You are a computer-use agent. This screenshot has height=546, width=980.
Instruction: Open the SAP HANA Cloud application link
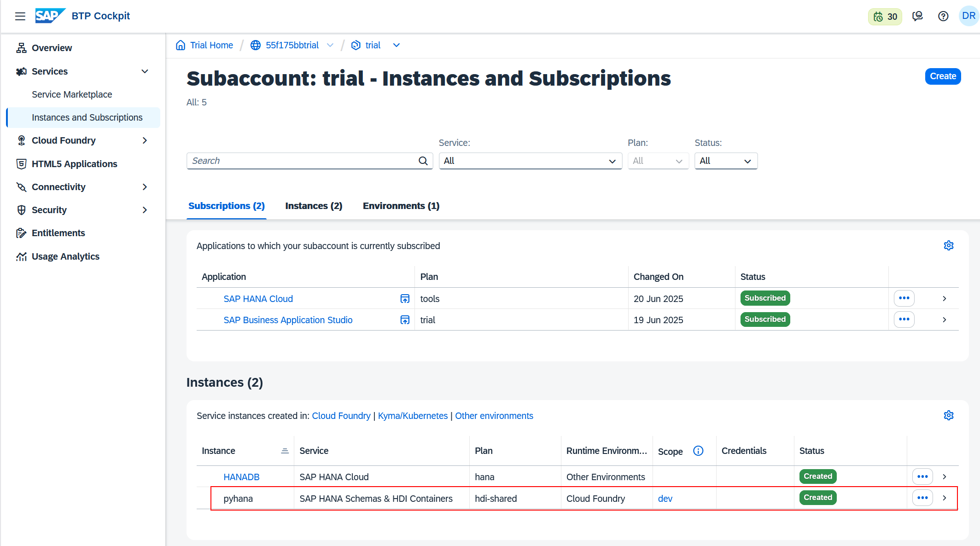click(x=258, y=299)
